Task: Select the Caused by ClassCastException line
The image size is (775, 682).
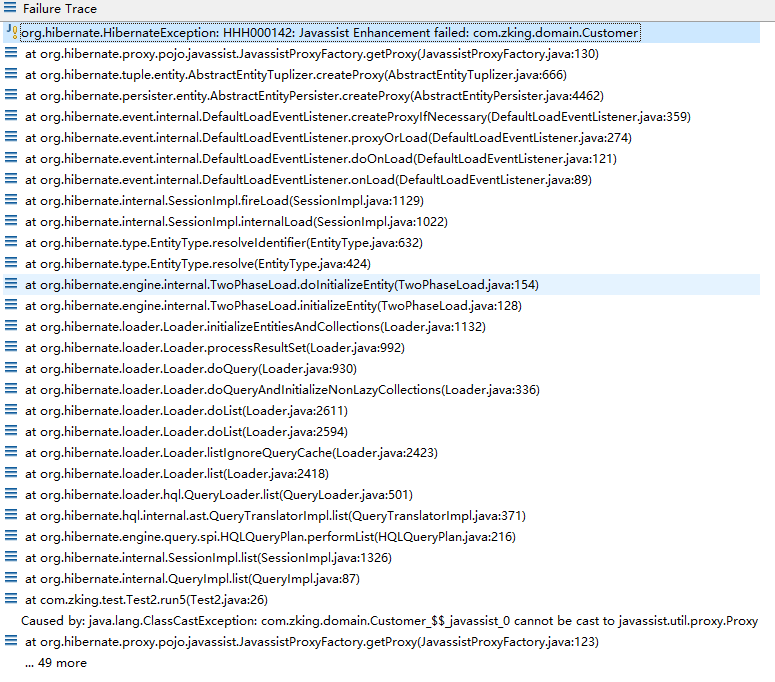Action: (x=389, y=621)
